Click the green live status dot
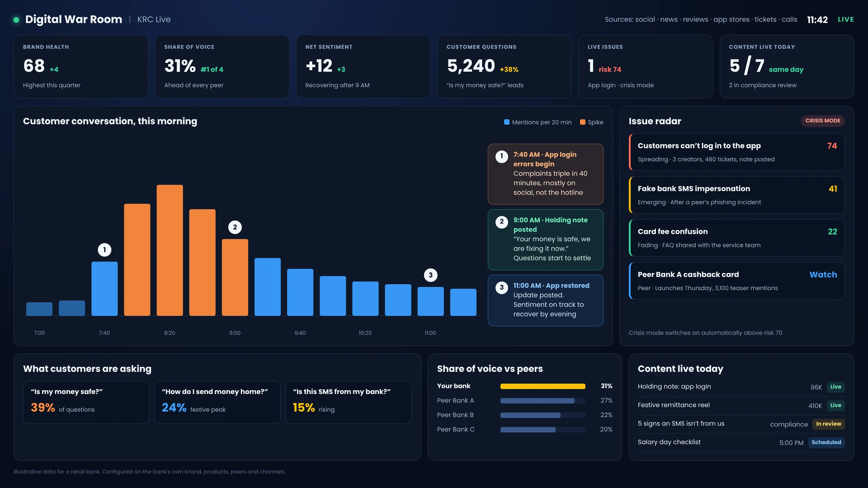The height and width of the screenshot is (488, 868). (x=16, y=20)
